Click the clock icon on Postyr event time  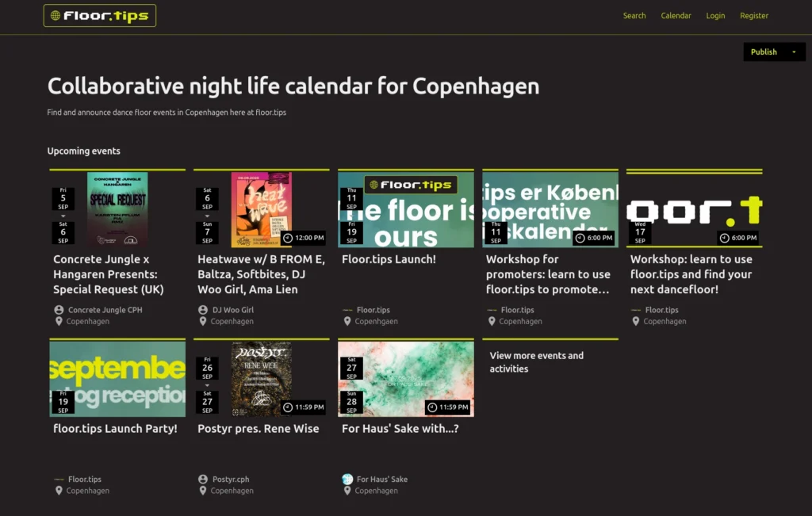(288, 407)
